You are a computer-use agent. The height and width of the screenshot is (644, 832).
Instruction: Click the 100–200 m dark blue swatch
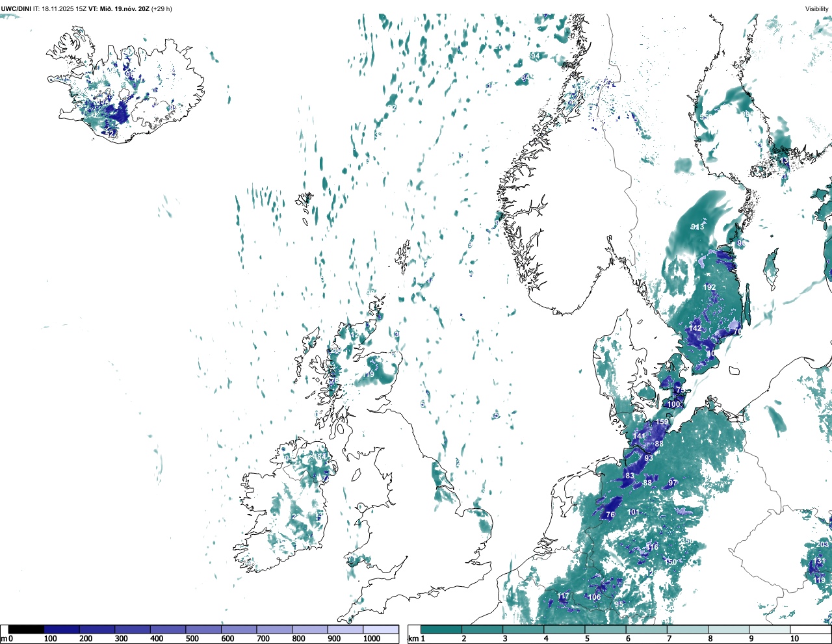pos(62,630)
